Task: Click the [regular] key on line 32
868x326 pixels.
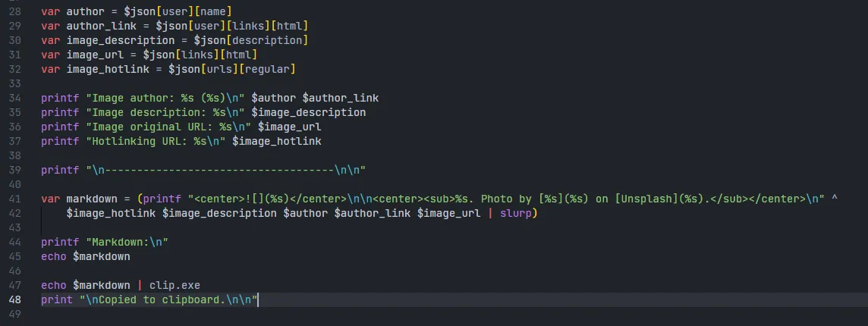Action: point(267,69)
